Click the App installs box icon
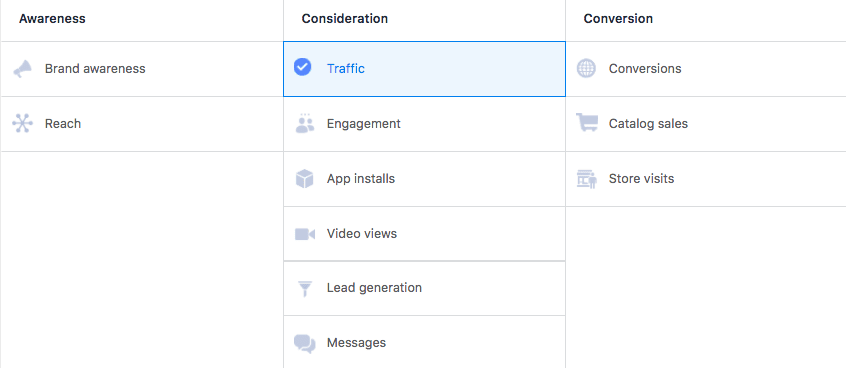The width and height of the screenshot is (846, 368). pyautogui.click(x=305, y=179)
